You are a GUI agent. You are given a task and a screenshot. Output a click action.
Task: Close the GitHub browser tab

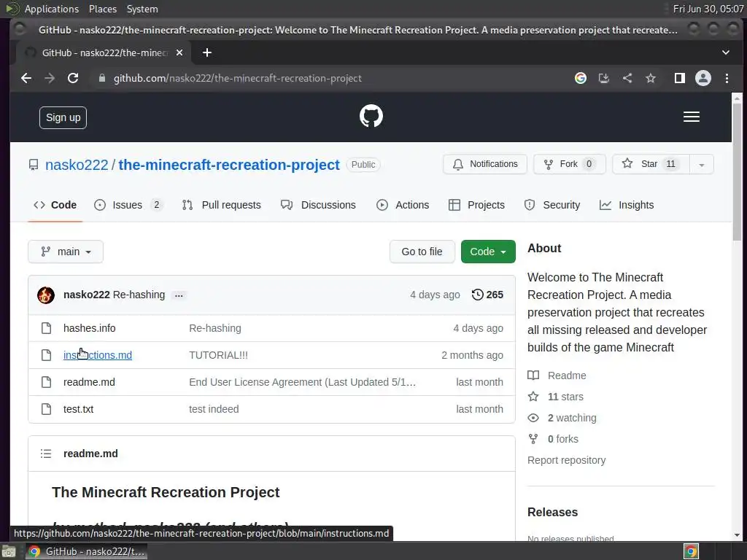click(x=179, y=52)
